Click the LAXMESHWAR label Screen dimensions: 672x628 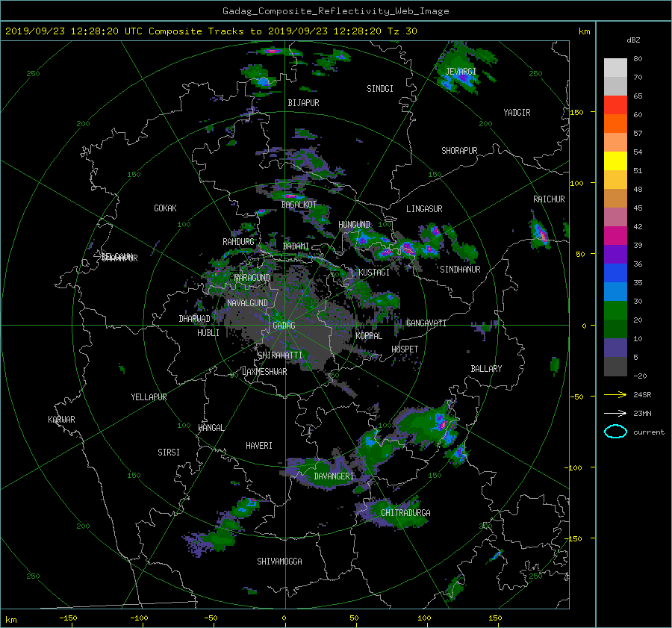point(264,372)
